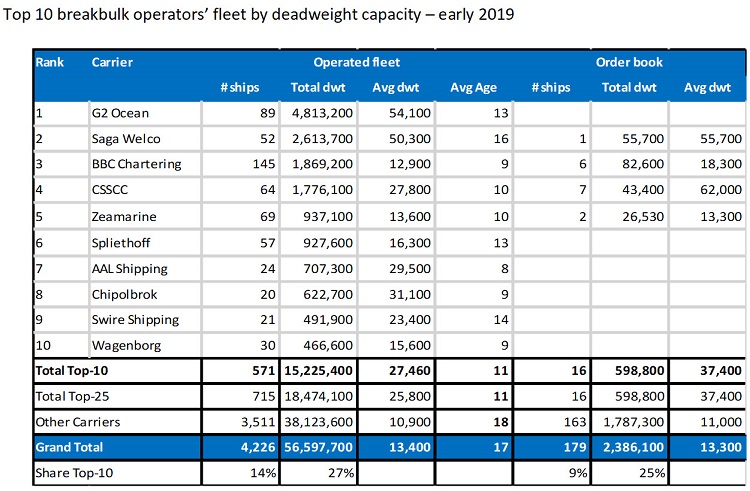This screenshot has height=491, width=750.
Task: Select the 'Other Carriers' row label
Action: coord(78,422)
